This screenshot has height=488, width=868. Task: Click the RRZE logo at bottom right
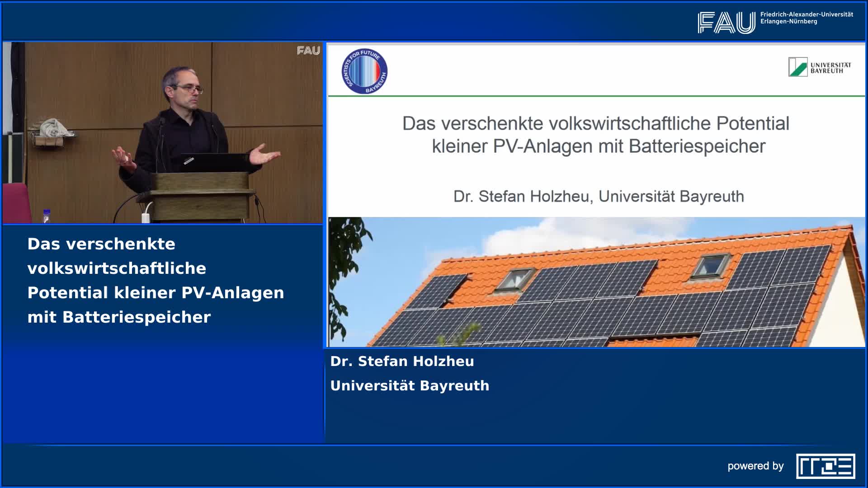pos(826,466)
